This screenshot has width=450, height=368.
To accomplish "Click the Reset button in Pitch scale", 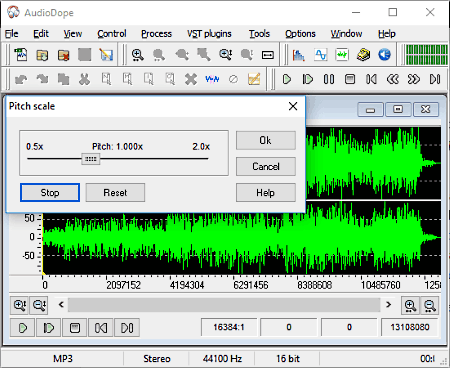I will pos(115,192).
